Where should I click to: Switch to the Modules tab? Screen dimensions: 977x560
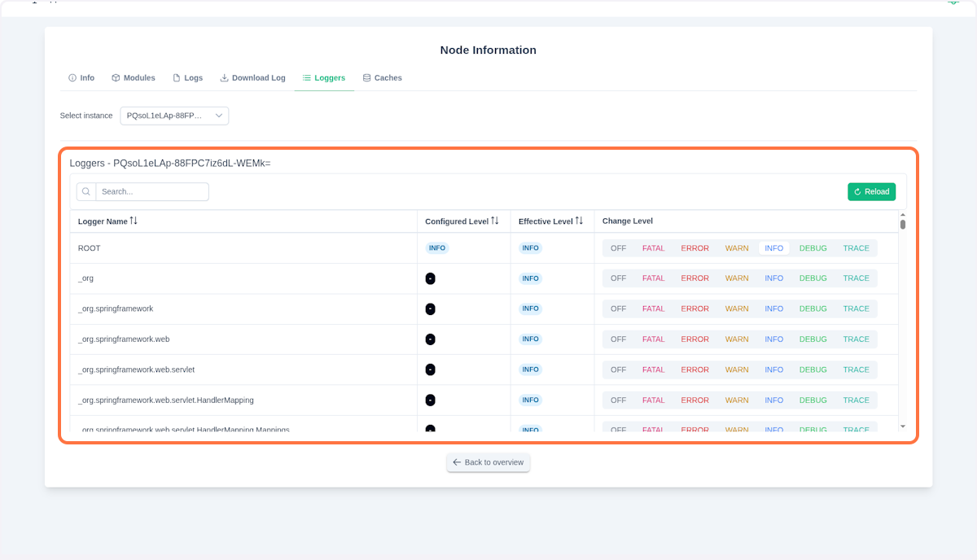click(x=133, y=77)
